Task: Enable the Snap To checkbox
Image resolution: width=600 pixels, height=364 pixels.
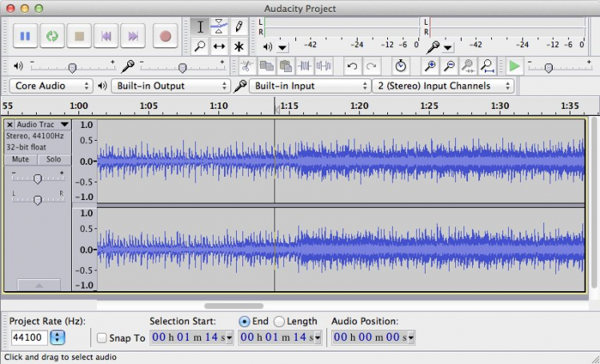Action: 102,338
